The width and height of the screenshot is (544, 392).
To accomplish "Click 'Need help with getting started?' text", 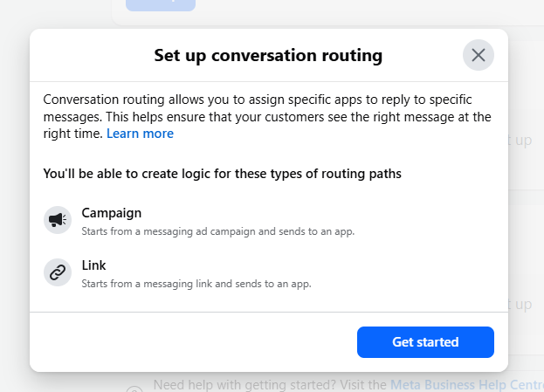I will pos(270,384).
